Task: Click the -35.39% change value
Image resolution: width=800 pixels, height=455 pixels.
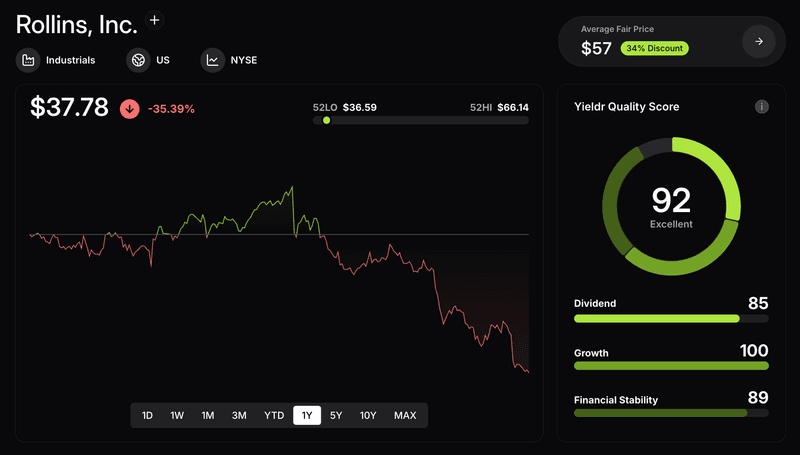Action: point(171,109)
